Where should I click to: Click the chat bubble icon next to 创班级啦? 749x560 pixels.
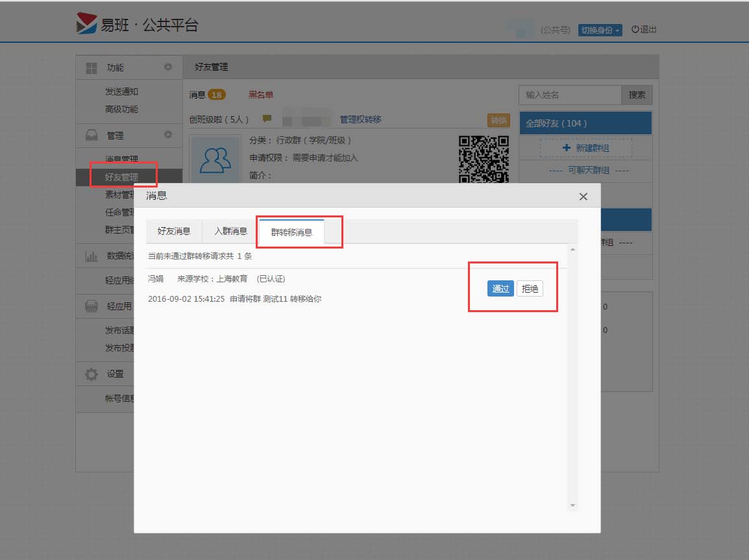pos(267,119)
